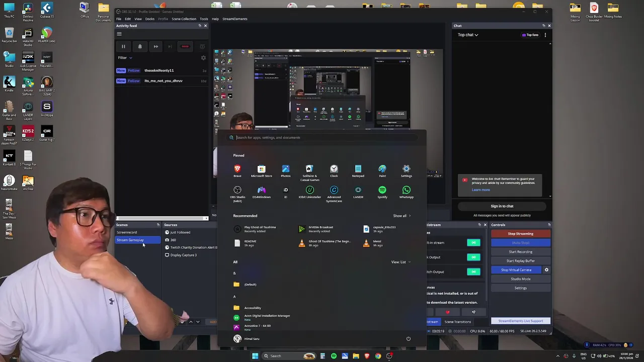Image resolution: width=644 pixels, height=362 pixels.
Task: Move source down with arrow in Sources
Action: [198, 322]
